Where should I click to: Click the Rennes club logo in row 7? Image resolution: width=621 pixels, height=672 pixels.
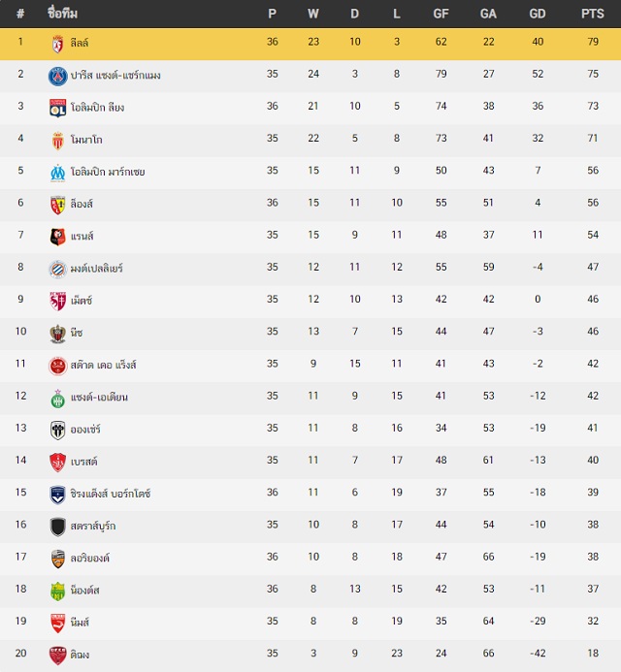(58, 237)
